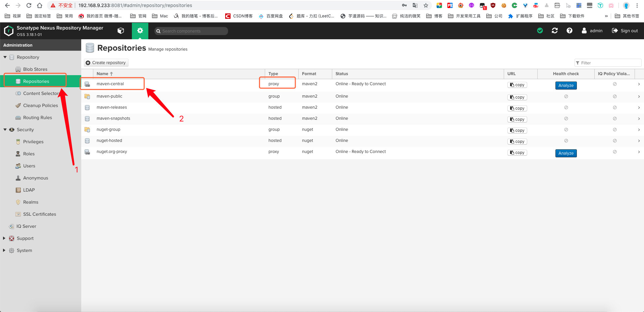Open Privileges under Security
This screenshot has width=644, height=312.
[x=33, y=142]
